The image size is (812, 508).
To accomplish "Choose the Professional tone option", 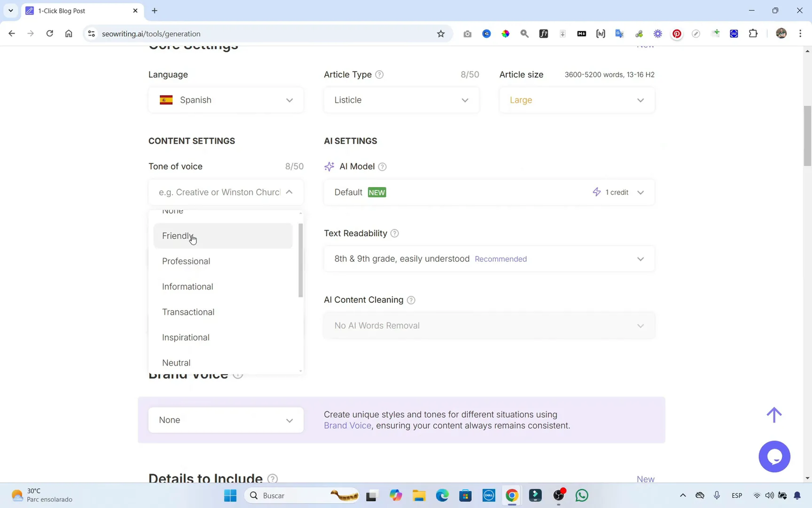I will [x=186, y=261].
